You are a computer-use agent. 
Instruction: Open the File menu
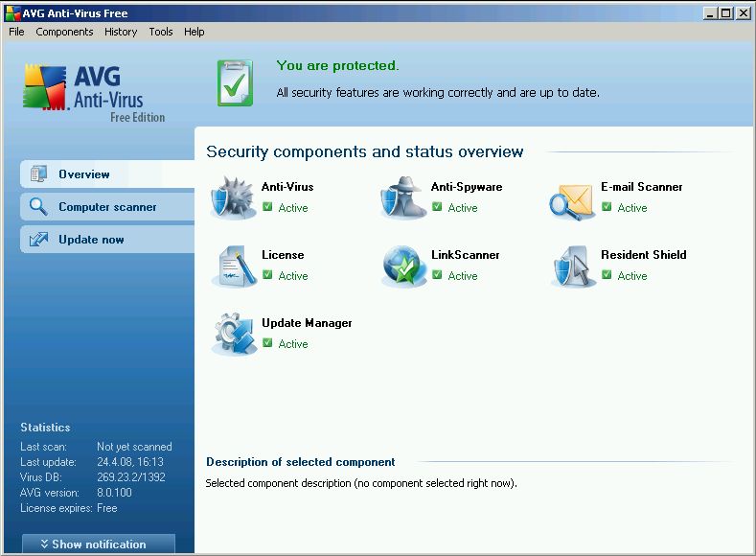tap(16, 32)
